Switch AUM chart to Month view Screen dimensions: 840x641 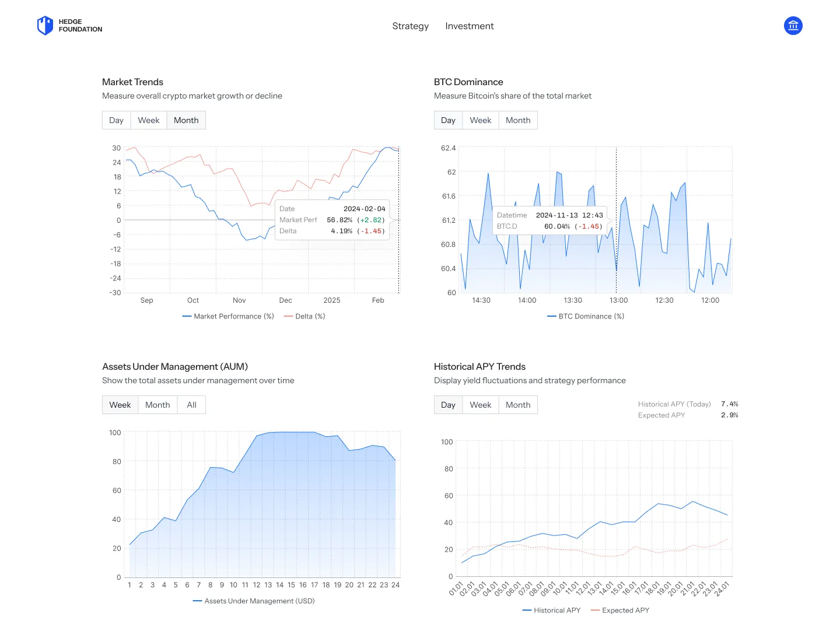157,404
